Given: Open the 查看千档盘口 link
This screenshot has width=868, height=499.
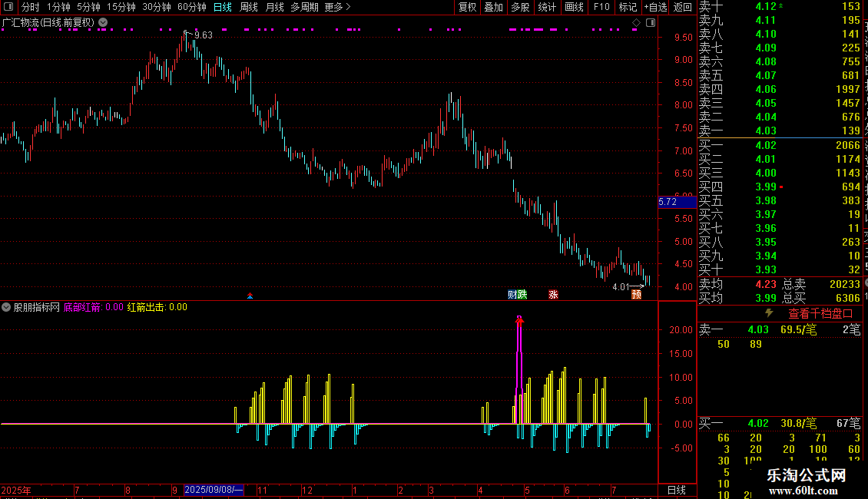Looking at the screenshot, I should (820, 314).
